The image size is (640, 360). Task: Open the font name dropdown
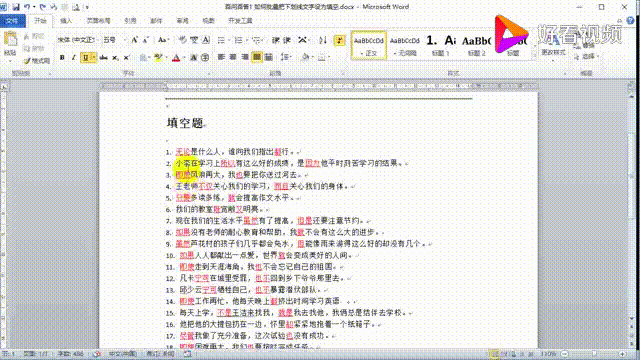(97, 40)
